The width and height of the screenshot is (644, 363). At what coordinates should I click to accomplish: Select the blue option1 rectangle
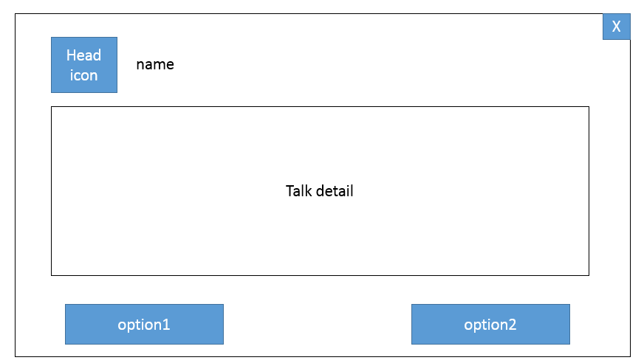144,324
